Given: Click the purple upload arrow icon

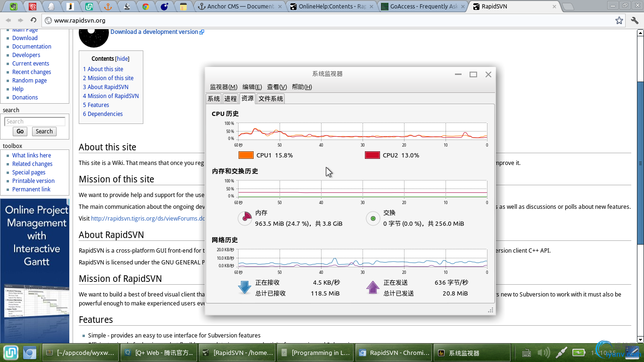Looking at the screenshot, I should point(373,288).
